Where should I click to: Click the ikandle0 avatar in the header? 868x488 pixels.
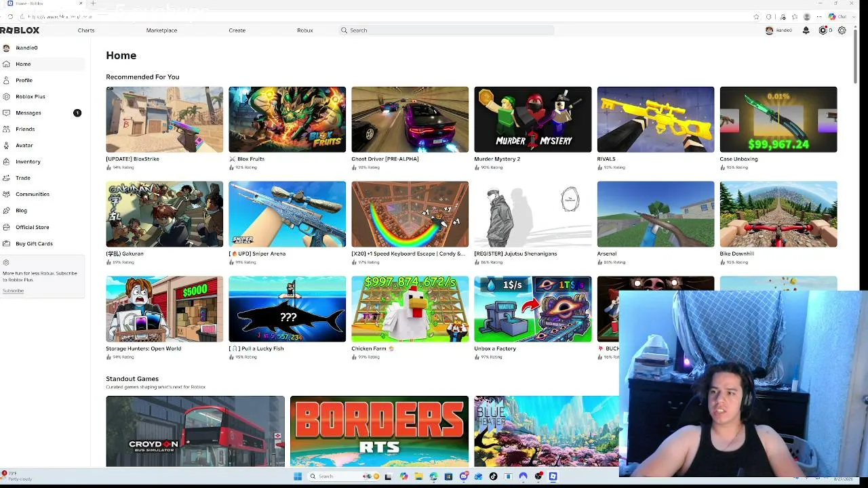coord(769,30)
